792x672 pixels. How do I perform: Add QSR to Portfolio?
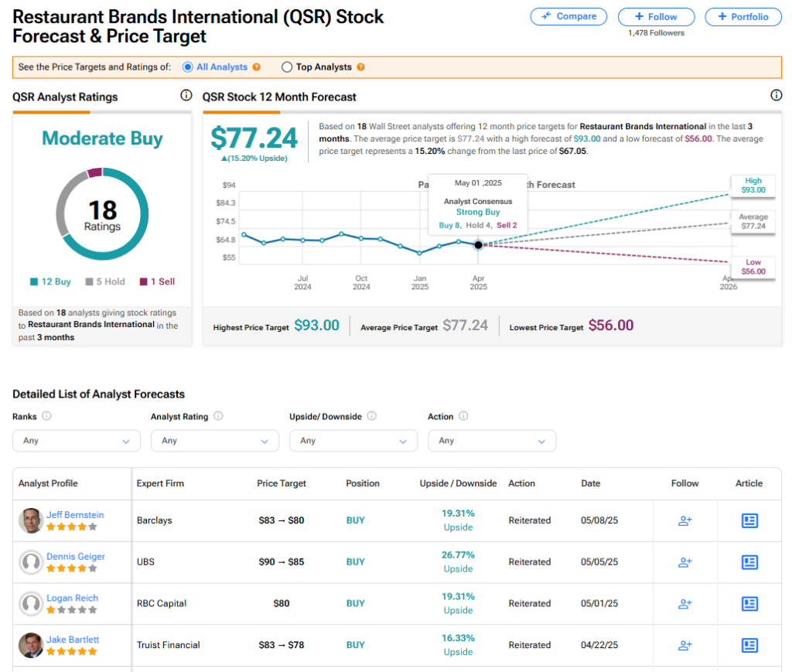coord(743,17)
